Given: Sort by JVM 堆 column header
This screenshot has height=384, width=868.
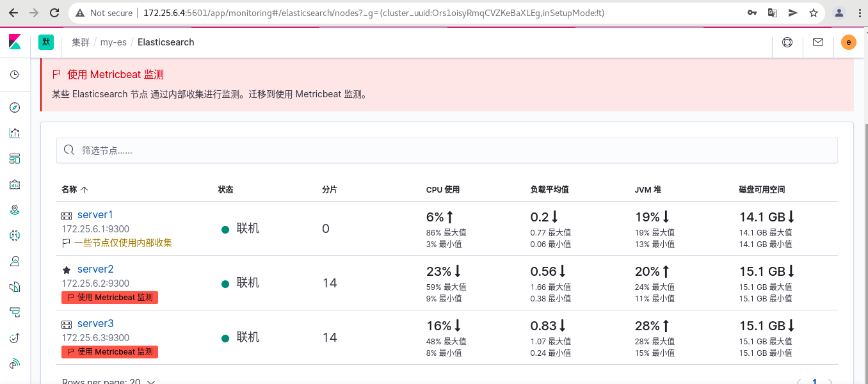Looking at the screenshot, I should click(648, 189).
